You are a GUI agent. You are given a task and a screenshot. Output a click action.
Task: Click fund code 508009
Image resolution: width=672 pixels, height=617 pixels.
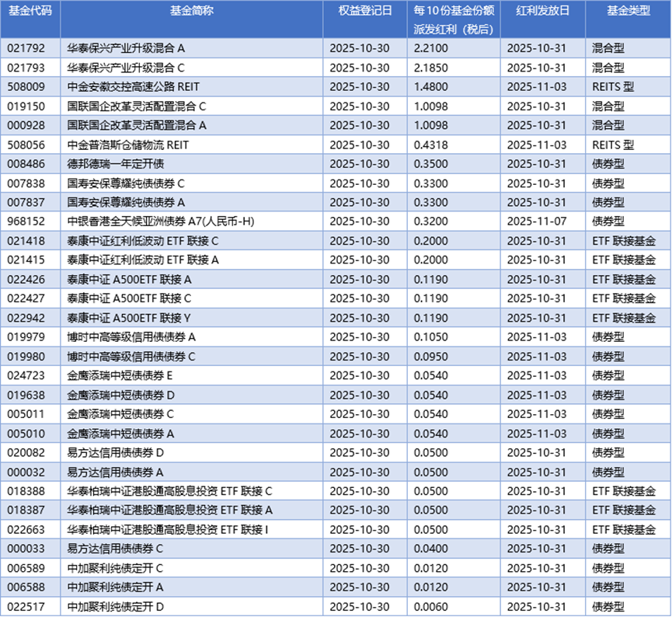click(x=26, y=87)
